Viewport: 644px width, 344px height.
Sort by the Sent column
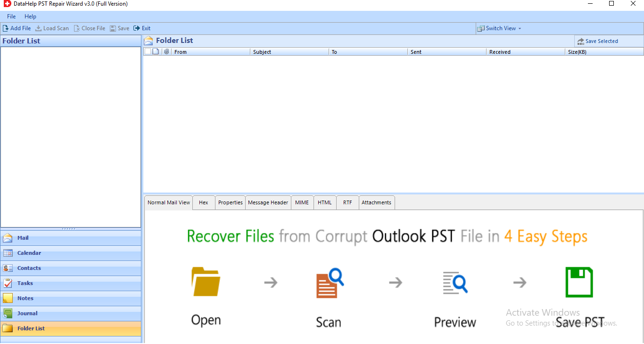446,52
